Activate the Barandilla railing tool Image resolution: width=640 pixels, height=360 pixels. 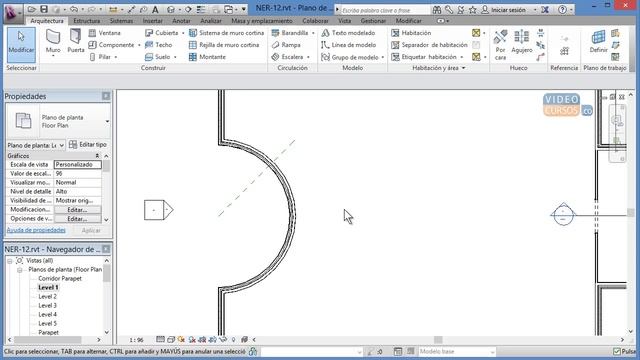[290, 33]
